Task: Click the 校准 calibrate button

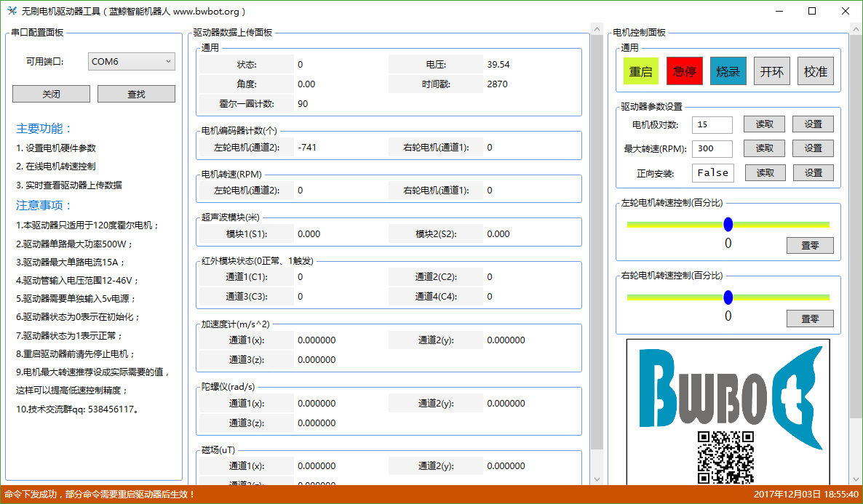Action: (815, 71)
